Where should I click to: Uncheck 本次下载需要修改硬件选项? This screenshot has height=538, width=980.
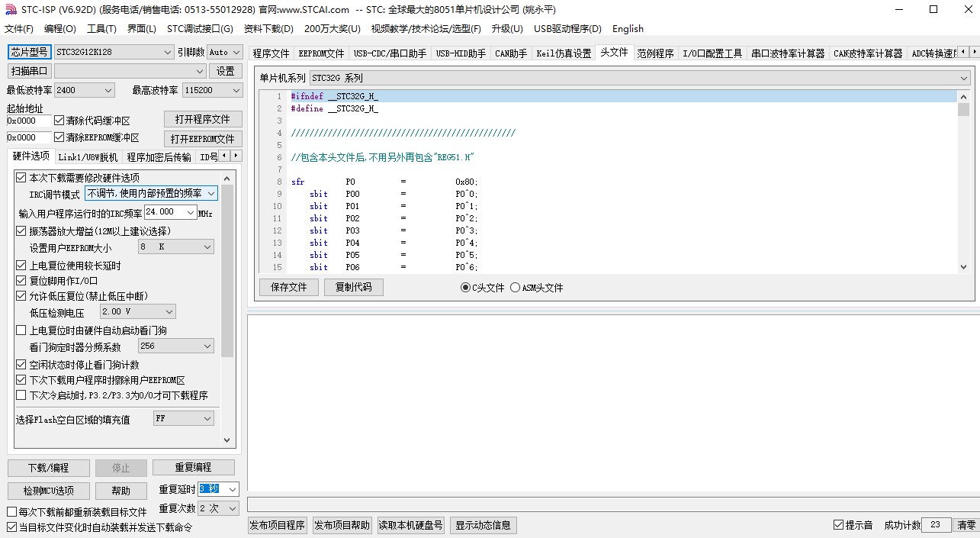[x=21, y=178]
